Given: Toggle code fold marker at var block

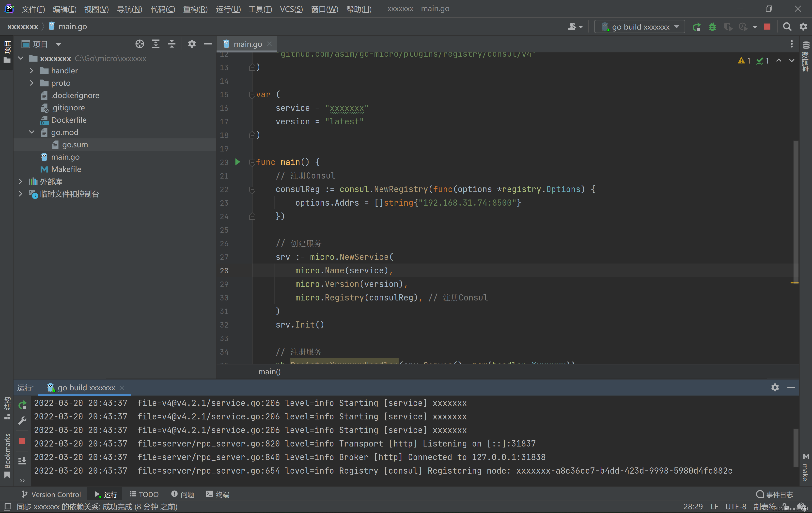Looking at the screenshot, I should click(252, 95).
